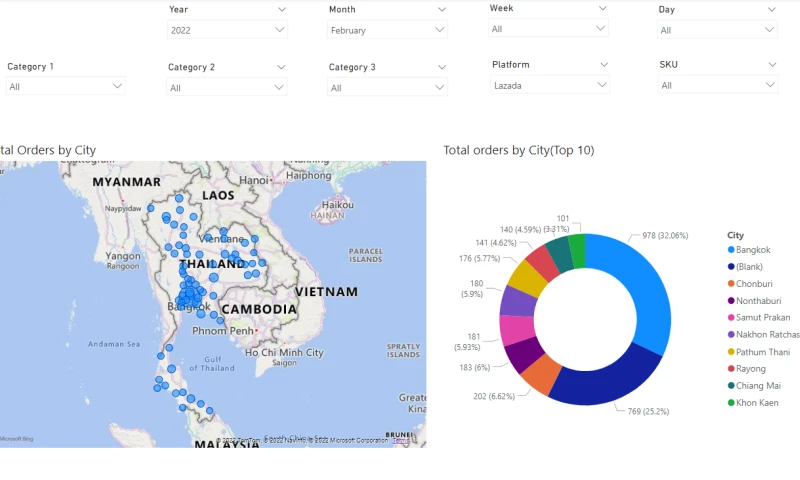Select (Blank) in the City legend
The image size is (800, 480).
pyautogui.click(x=745, y=266)
